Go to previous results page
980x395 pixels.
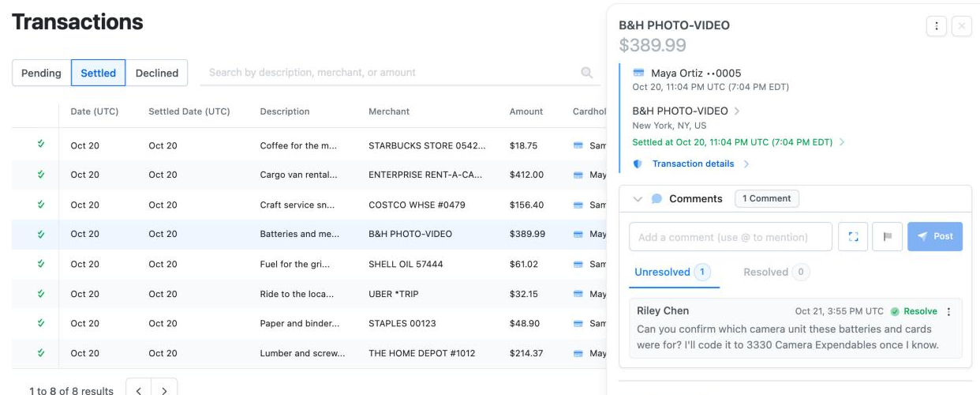pyautogui.click(x=139, y=390)
